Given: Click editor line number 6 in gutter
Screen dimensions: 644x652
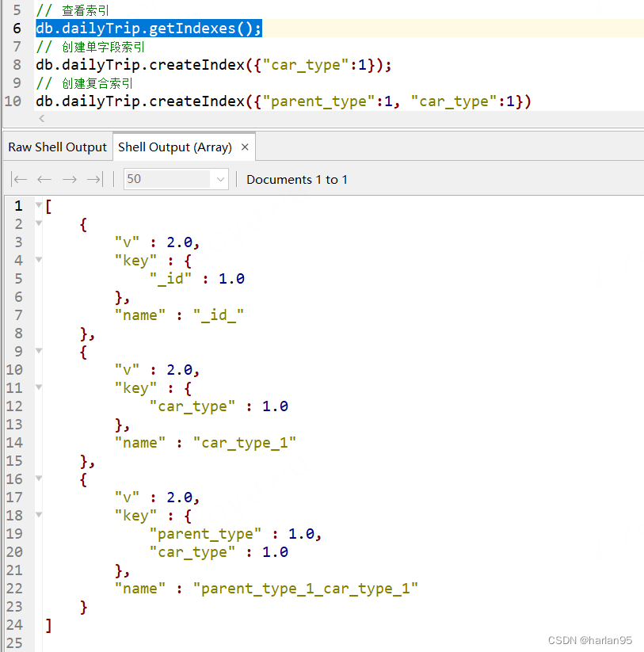Looking at the screenshot, I should click(17, 29).
